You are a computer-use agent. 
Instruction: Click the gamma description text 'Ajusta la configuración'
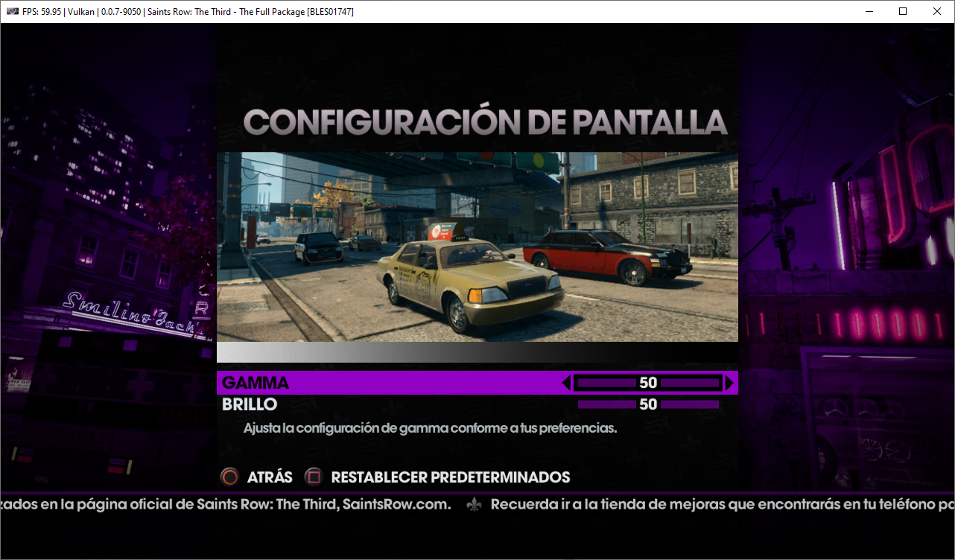(430, 429)
